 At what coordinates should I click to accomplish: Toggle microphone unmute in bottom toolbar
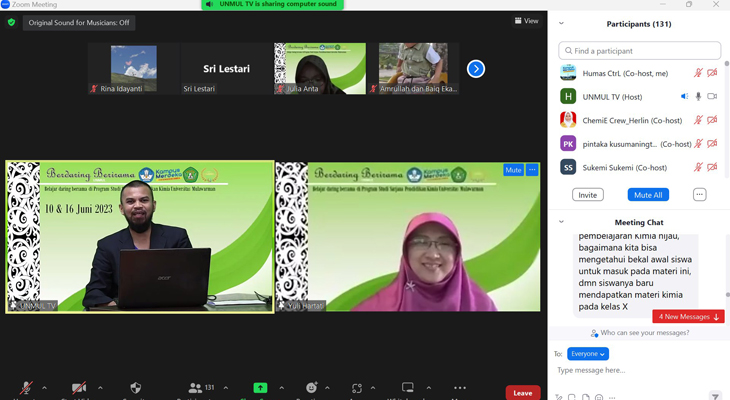[x=26, y=388]
